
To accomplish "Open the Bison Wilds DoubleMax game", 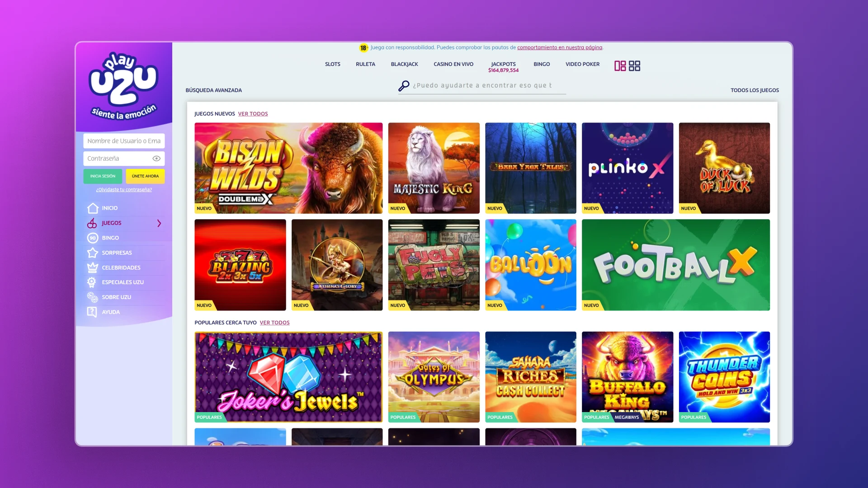I will click(288, 168).
